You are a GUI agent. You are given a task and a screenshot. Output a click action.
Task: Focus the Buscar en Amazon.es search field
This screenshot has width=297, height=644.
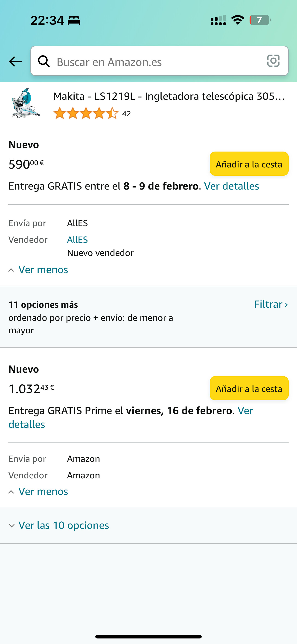157,62
